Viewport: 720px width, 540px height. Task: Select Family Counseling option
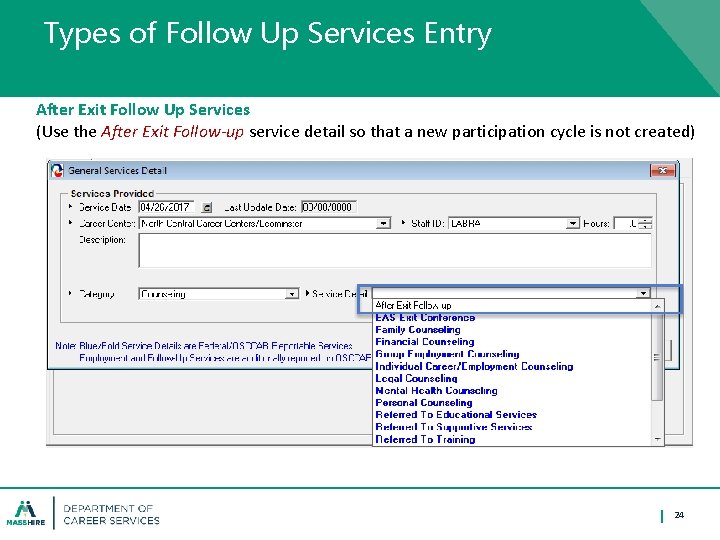418,330
